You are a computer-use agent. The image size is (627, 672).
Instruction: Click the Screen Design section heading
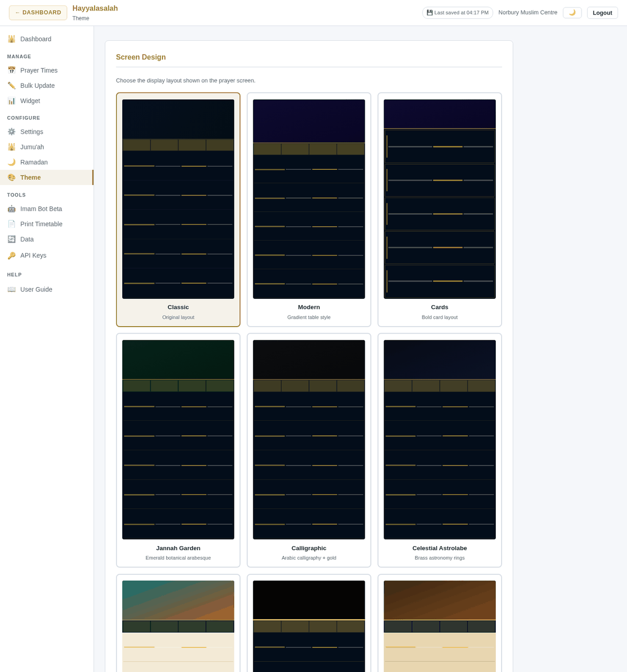click(141, 57)
